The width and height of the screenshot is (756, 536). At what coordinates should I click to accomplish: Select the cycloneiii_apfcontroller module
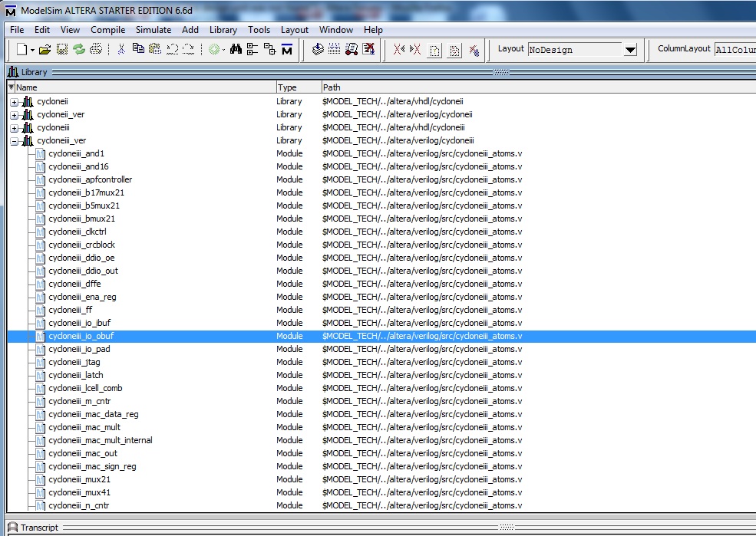pyautogui.click(x=90, y=179)
